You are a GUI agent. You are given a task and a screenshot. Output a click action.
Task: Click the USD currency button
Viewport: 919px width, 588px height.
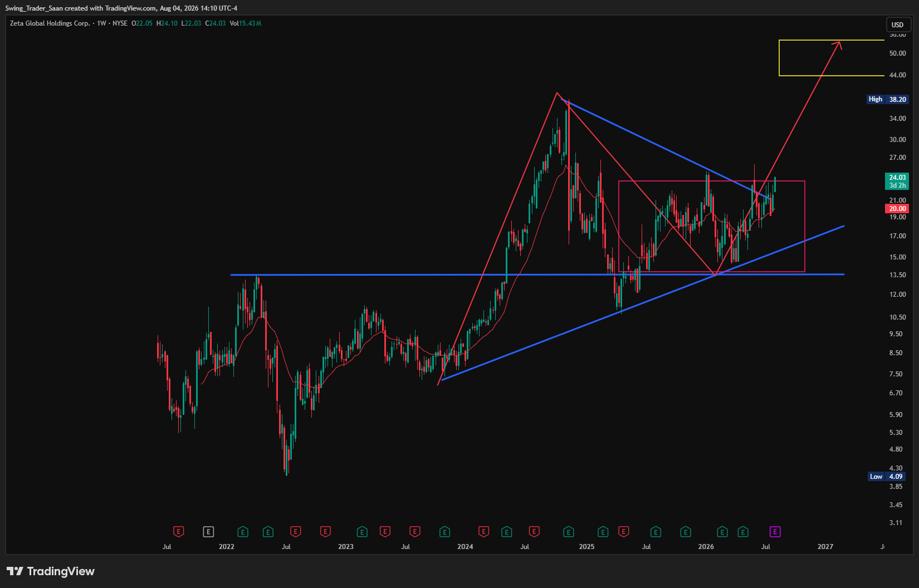click(x=897, y=24)
